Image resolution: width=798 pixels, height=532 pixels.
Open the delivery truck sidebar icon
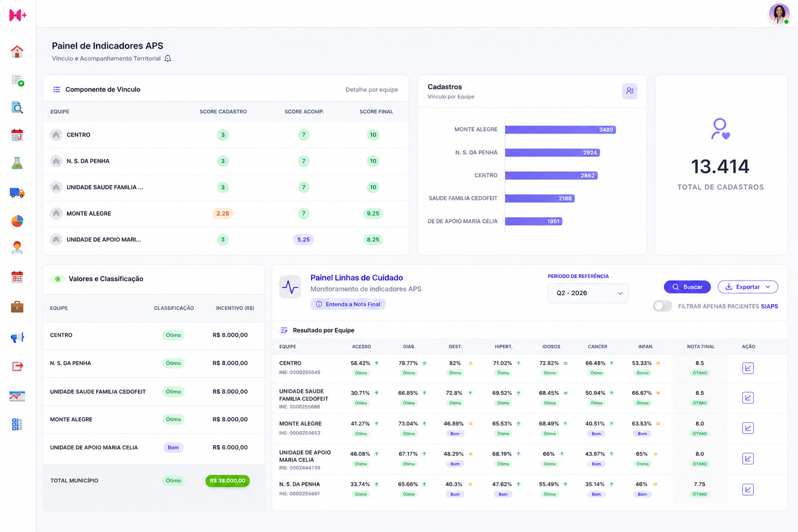coord(17,193)
